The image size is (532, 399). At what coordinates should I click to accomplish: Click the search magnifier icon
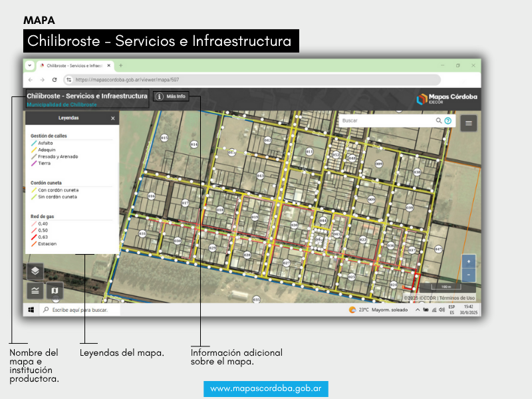pyautogui.click(x=439, y=121)
